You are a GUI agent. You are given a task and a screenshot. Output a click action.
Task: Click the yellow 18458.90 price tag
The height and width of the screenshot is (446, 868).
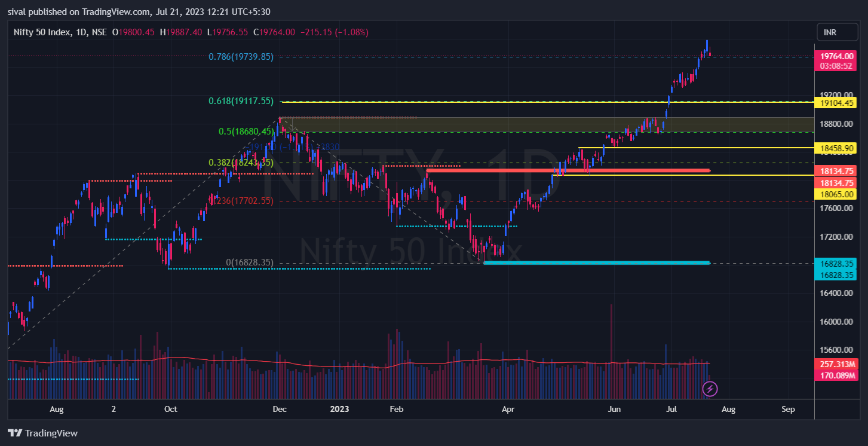[836, 147]
